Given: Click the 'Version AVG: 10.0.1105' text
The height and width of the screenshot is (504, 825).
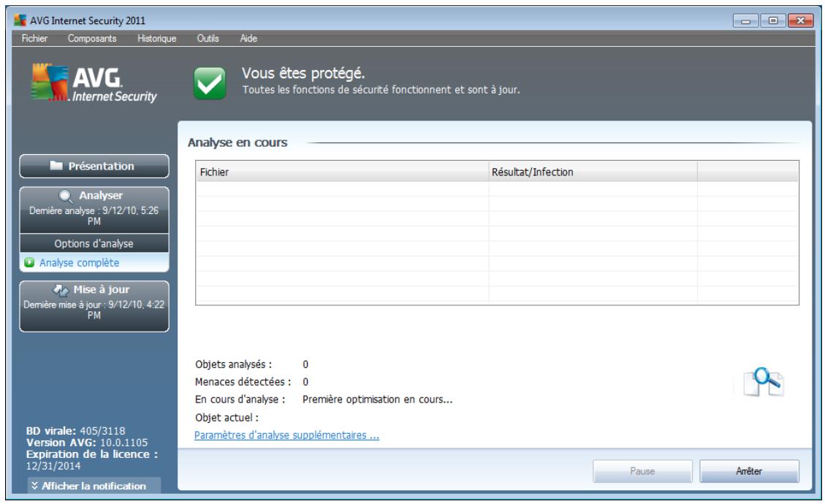Looking at the screenshot, I should pos(87,443).
